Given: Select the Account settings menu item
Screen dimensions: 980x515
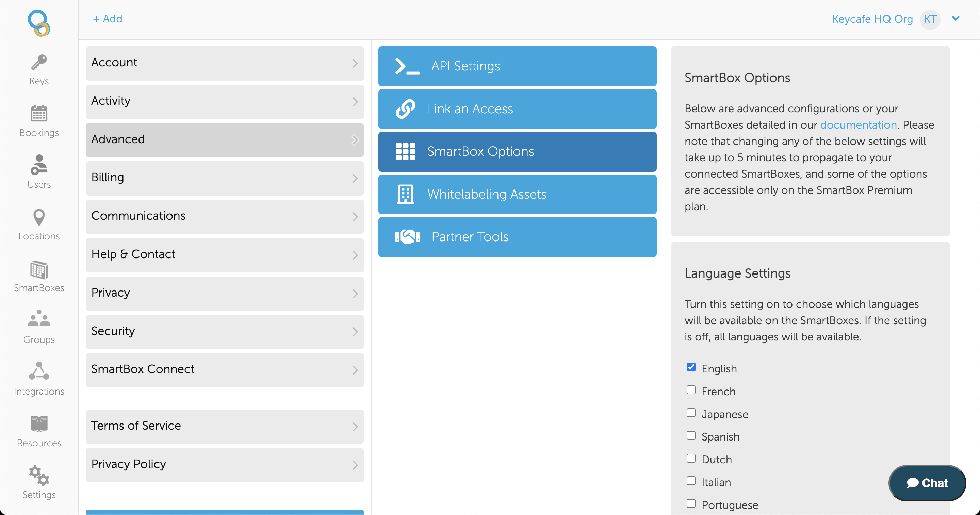Looking at the screenshot, I should point(225,63).
